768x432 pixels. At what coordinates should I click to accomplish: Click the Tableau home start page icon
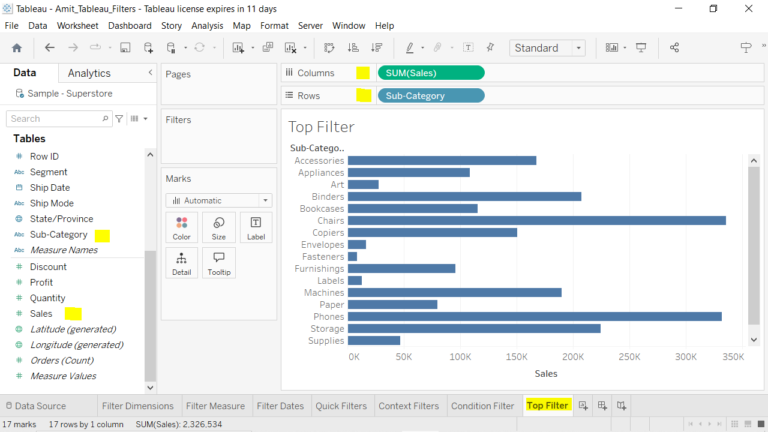[x=16, y=48]
